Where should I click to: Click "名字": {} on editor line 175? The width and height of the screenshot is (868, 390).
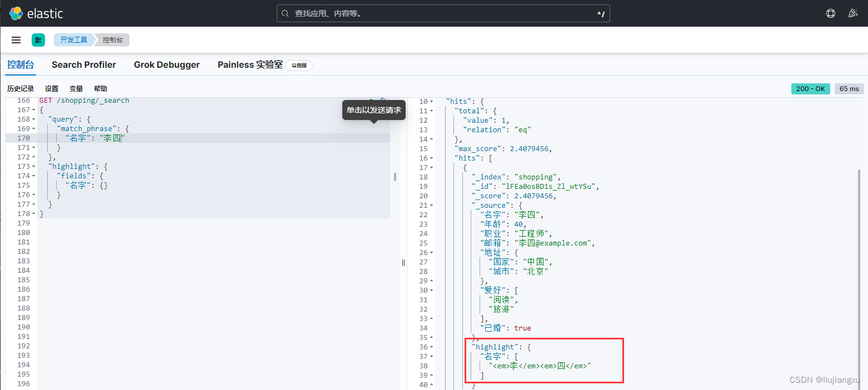[x=87, y=186]
